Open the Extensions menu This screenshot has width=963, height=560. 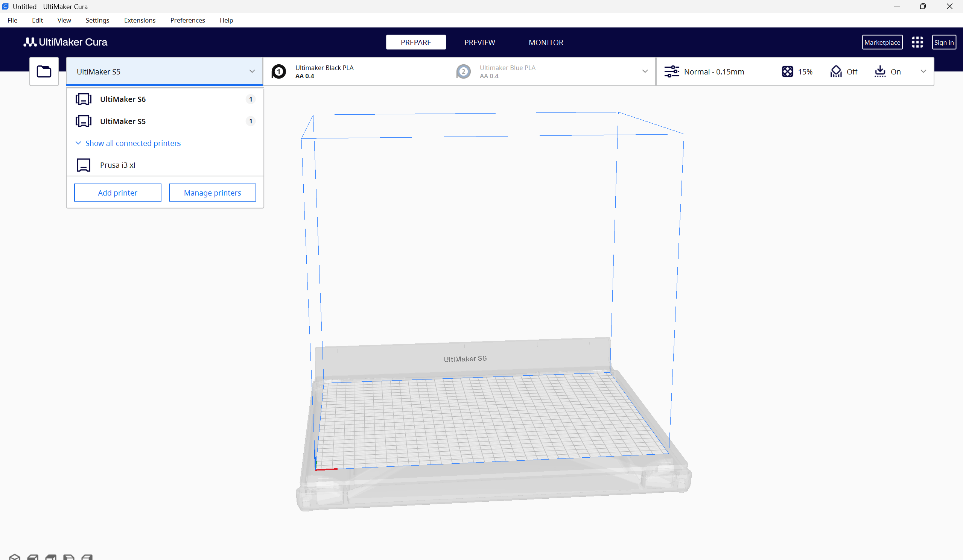(140, 20)
